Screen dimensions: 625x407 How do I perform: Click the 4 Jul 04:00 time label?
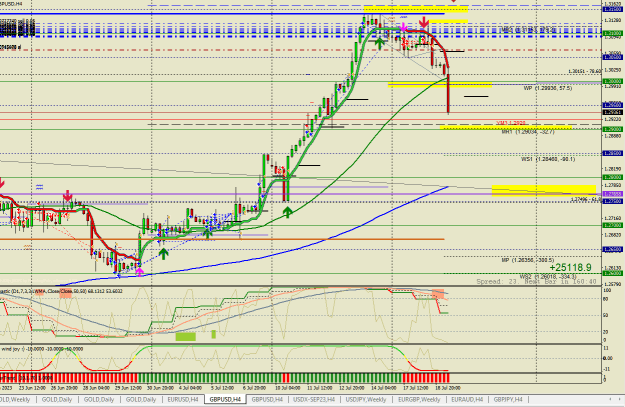[x=190, y=387]
